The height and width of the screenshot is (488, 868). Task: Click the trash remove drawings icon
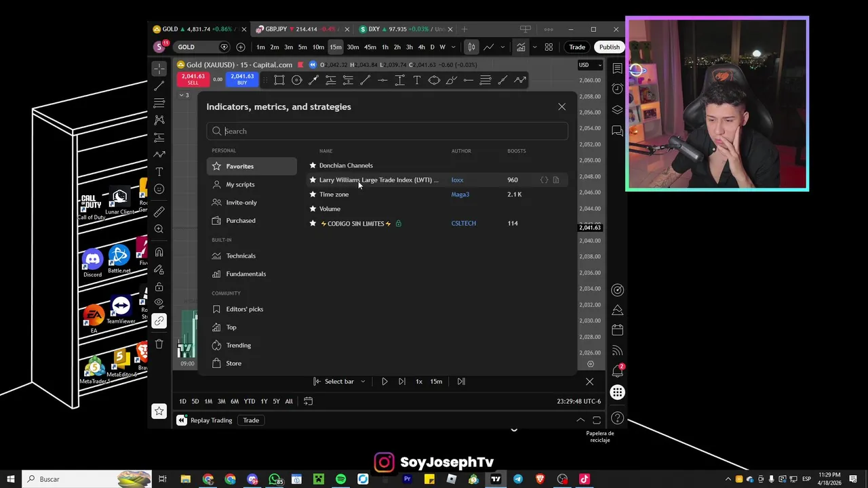tap(159, 344)
